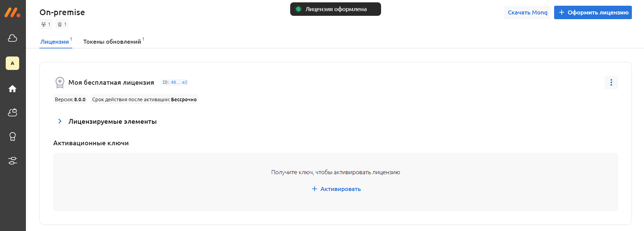
Task: Click the Скачать Monq button
Action: (x=527, y=12)
